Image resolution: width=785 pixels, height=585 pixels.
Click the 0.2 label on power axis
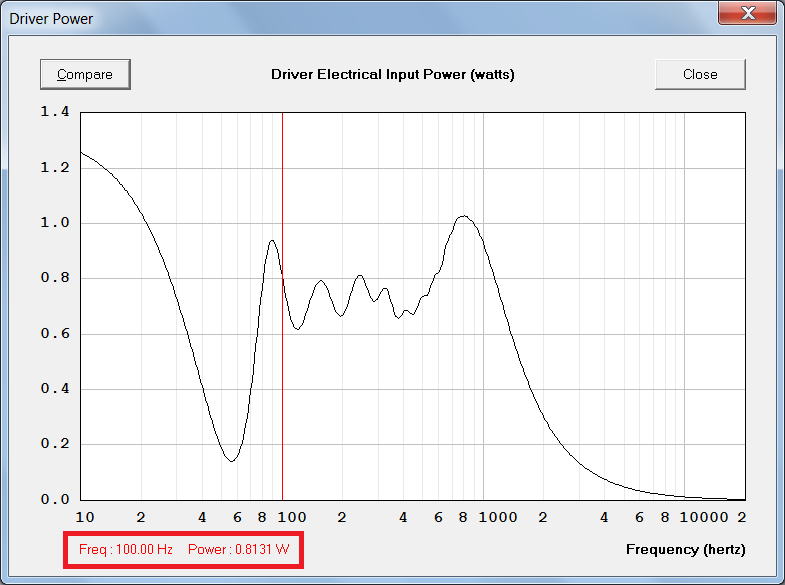coord(55,443)
